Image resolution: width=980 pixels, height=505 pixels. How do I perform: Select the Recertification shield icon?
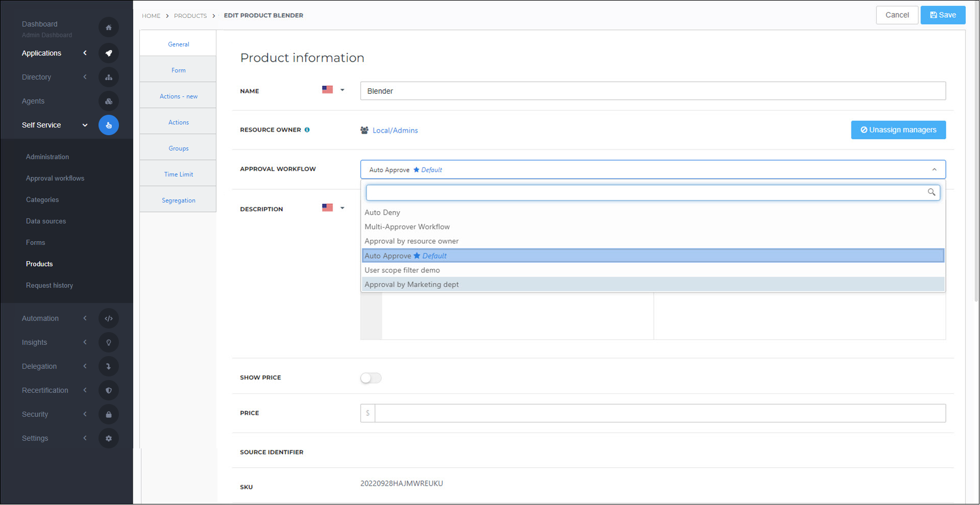point(108,390)
